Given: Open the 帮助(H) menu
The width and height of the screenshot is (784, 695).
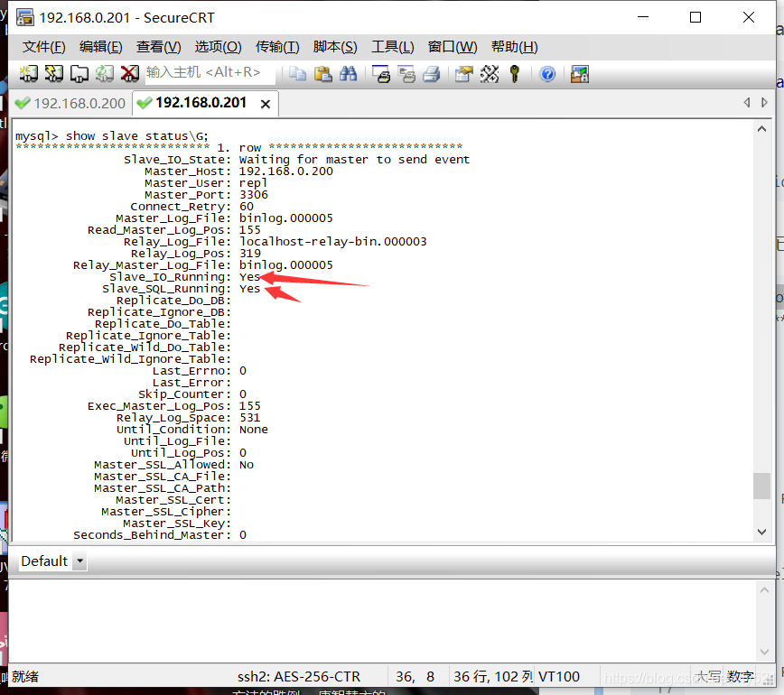Looking at the screenshot, I should [515, 47].
